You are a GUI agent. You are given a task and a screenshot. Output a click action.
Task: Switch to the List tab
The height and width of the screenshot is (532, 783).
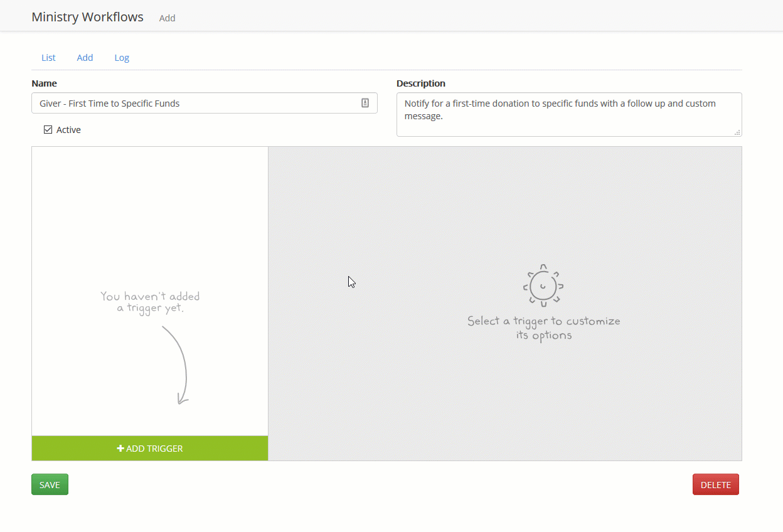coord(48,58)
